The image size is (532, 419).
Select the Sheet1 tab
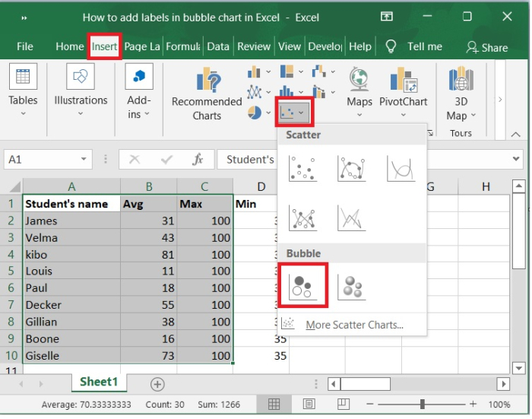[x=98, y=382]
